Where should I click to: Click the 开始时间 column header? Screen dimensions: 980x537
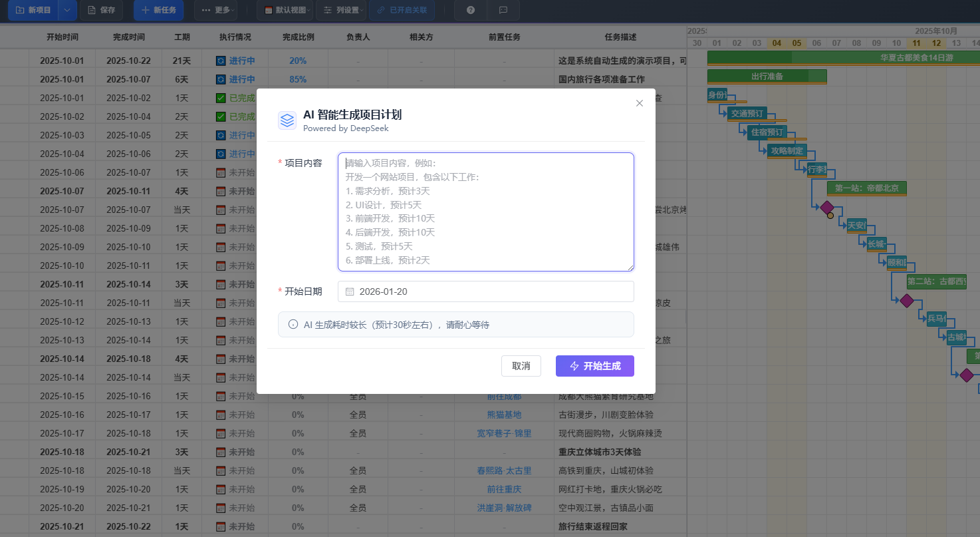coord(62,37)
